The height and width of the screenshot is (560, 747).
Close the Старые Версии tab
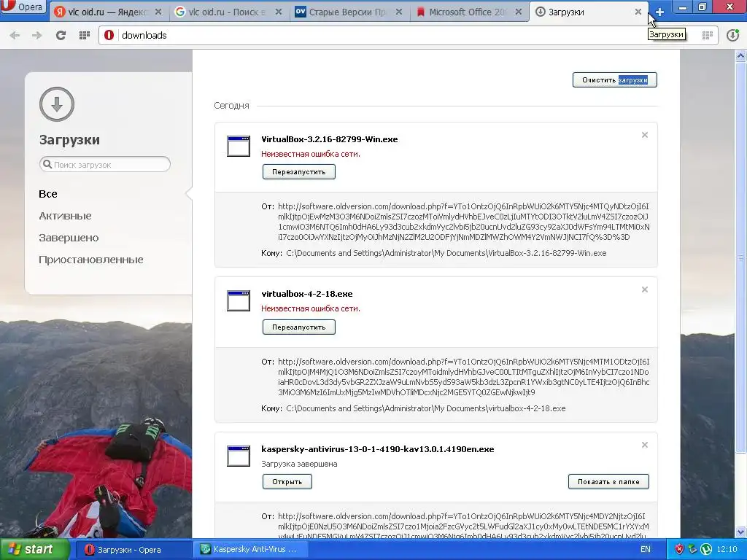(399, 12)
